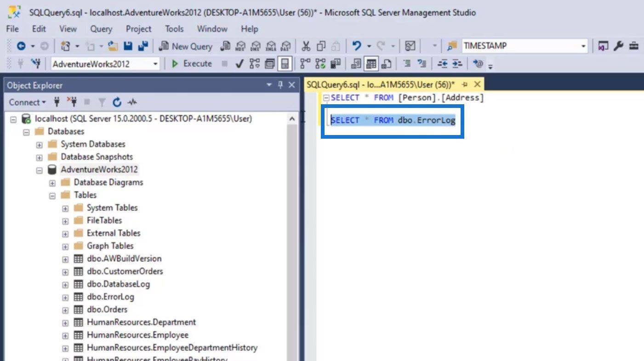Expand the dbo.ErrorLog table node

(65, 297)
